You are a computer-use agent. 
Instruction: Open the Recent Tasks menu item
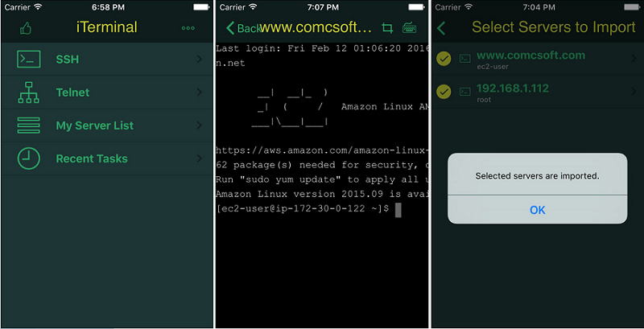pos(107,158)
